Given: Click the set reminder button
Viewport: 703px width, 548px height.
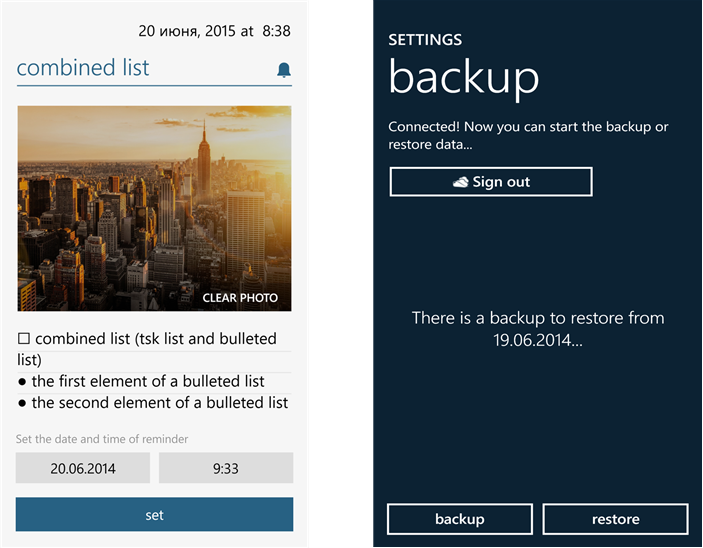Looking at the screenshot, I should pyautogui.click(x=154, y=514).
